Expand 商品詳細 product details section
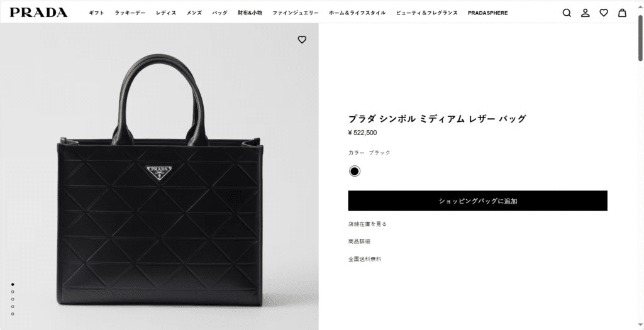This screenshot has height=330, width=644. (359, 241)
